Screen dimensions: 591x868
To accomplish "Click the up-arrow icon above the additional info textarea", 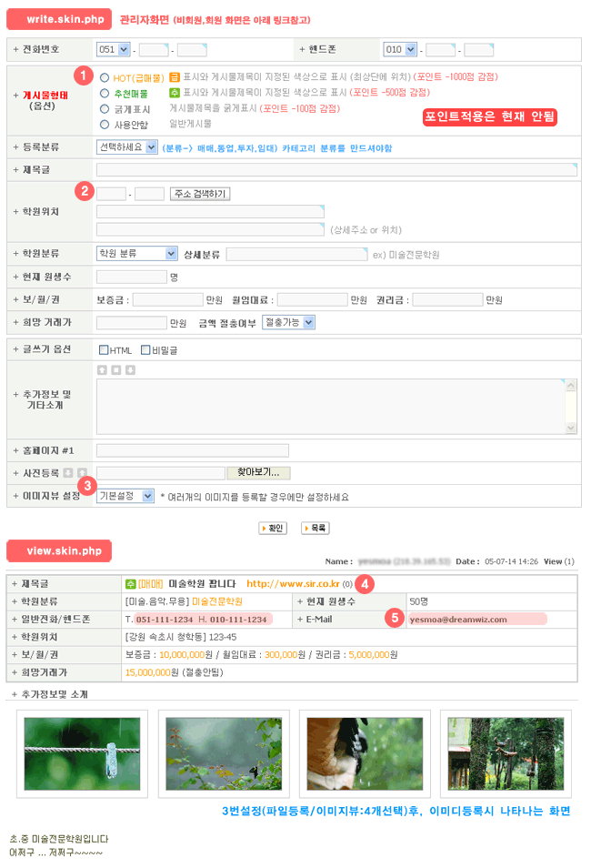I will pos(102,369).
